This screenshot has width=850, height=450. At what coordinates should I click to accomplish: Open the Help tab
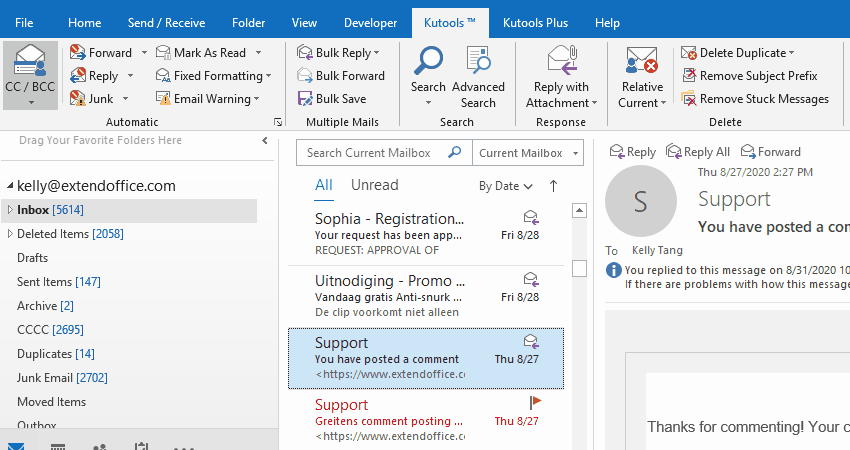click(x=607, y=23)
